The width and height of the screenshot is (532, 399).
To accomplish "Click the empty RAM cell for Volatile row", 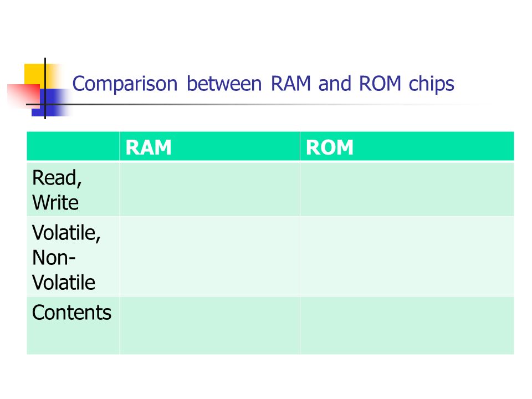I will [209, 257].
